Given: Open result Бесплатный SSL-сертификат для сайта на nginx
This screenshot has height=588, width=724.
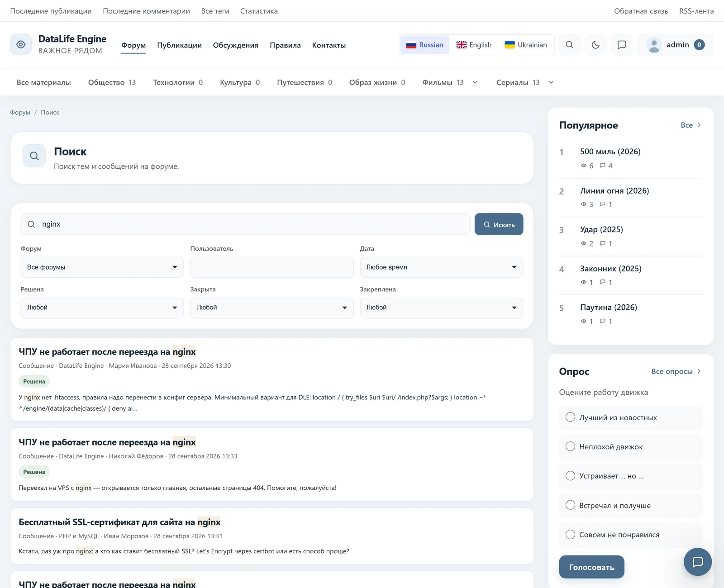Looking at the screenshot, I should (119, 522).
